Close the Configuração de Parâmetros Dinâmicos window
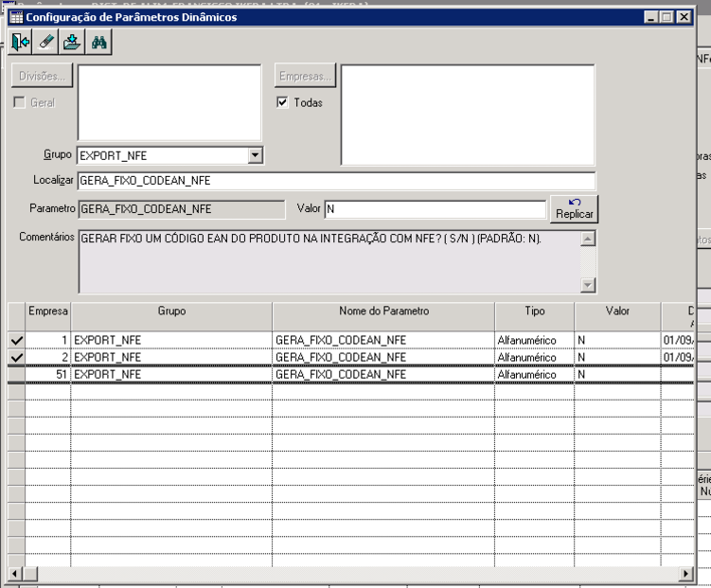The width and height of the screenshot is (711, 588). click(x=684, y=17)
